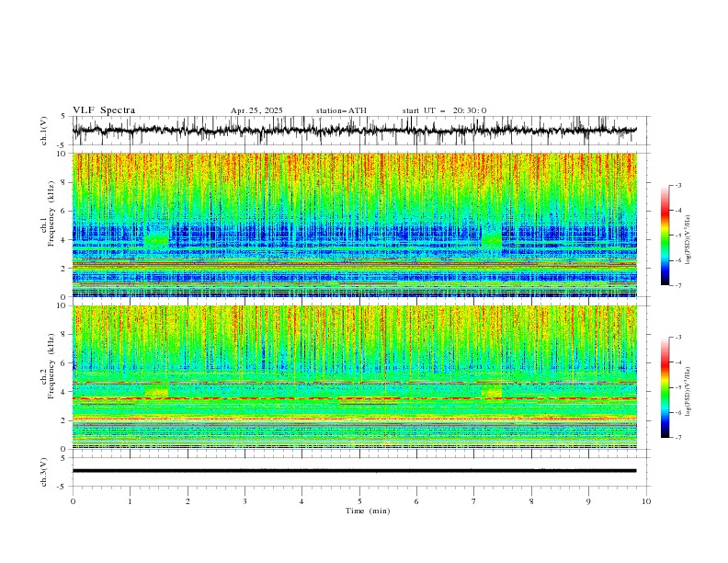728x563 pixels.
Task: Click the '-3' value on ch.1 colorbar
Action: pyautogui.click(x=677, y=185)
